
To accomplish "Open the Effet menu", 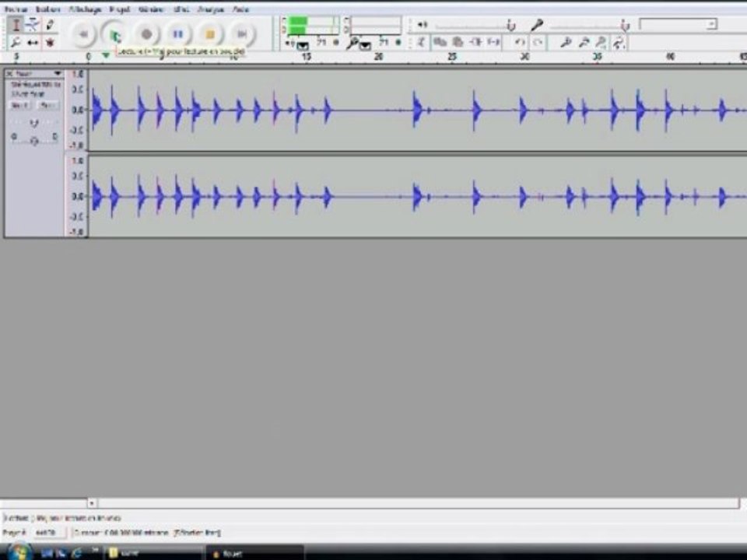I will point(181,9).
